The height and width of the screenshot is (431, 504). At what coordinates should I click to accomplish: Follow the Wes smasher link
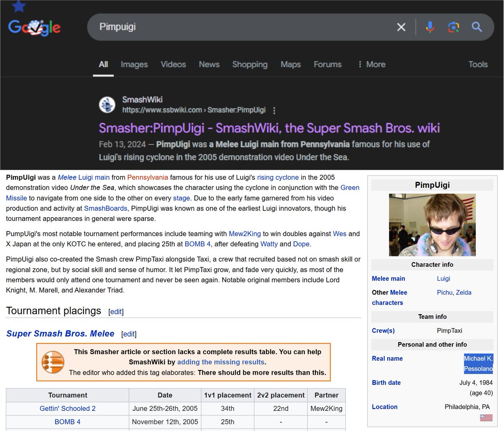[340, 234]
